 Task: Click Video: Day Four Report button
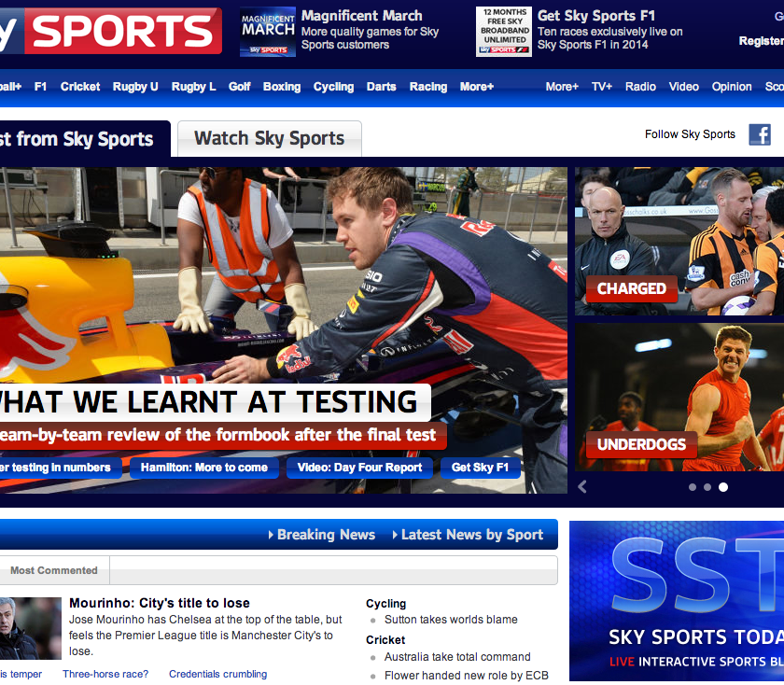(x=359, y=468)
